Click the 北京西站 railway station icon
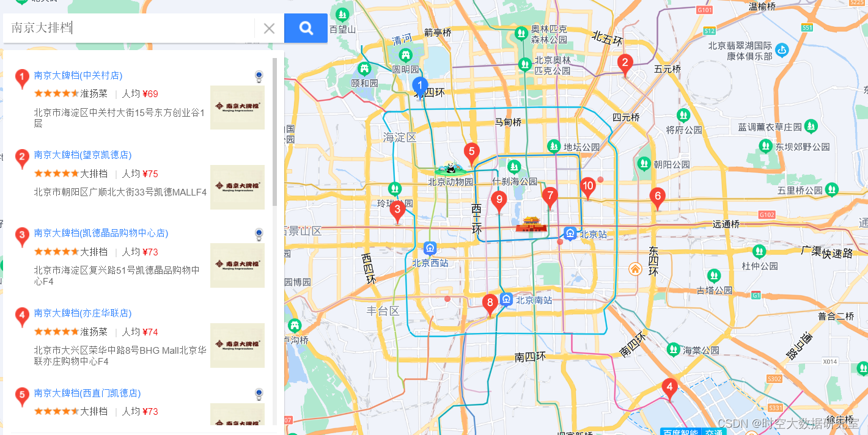 (430, 249)
